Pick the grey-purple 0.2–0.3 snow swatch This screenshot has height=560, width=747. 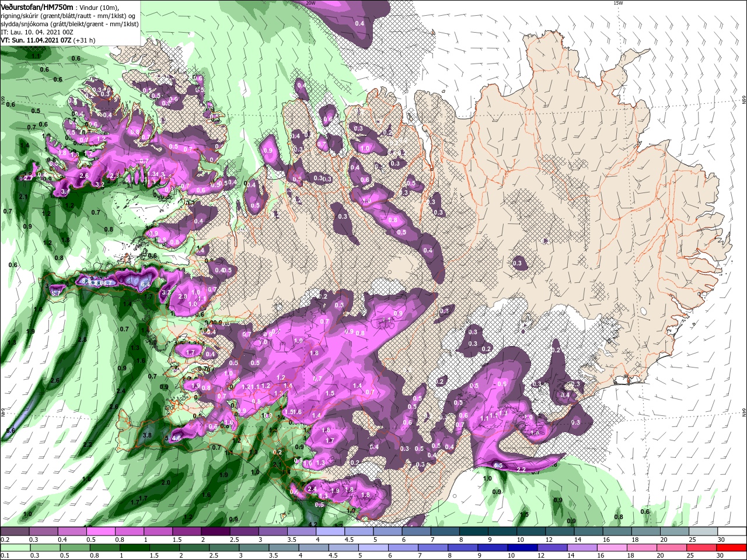[x=16, y=531]
